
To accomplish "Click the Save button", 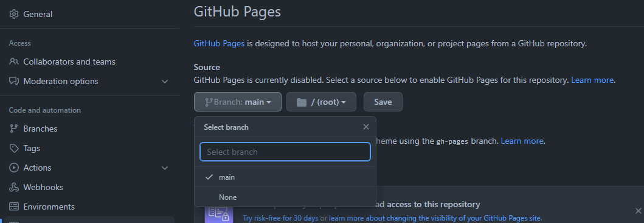I will point(383,102).
